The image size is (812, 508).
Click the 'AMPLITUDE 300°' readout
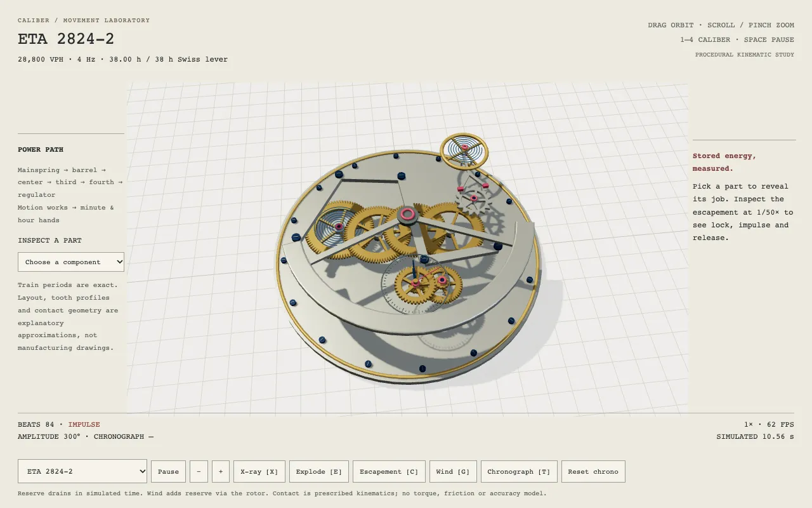tap(49, 437)
